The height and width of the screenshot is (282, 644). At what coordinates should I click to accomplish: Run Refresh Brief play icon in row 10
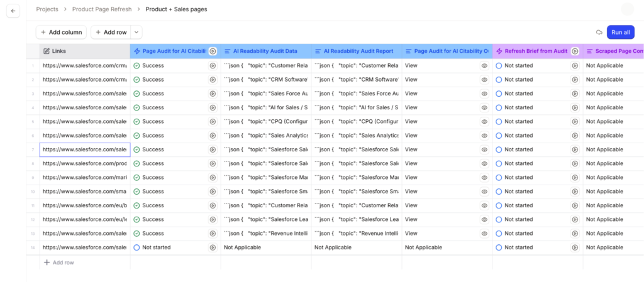pyautogui.click(x=575, y=192)
